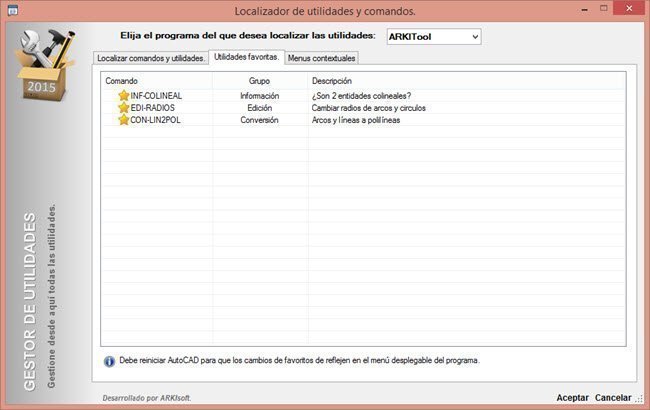The width and height of the screenshot is (650, 410).
Task: Click the 2015 toolbox logo image
Action: click(45, 65)
